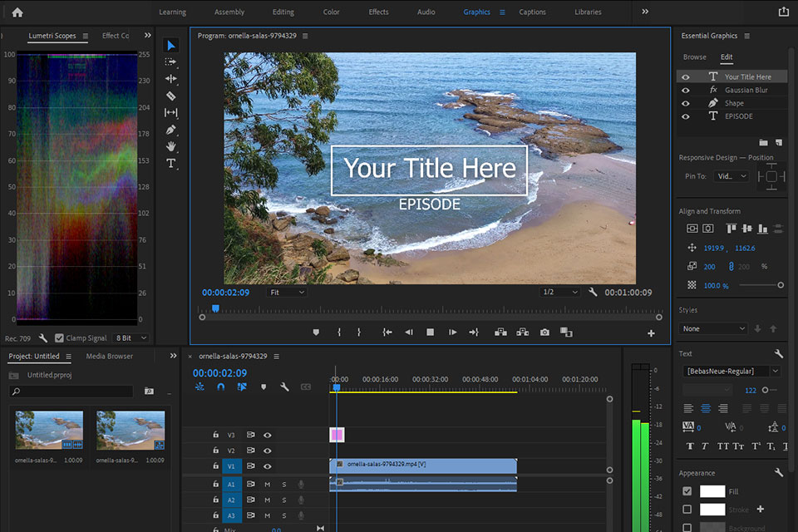The height and width of the screenshot is (532, 798).
Task: Click the Export Frame camera icon
Action: tap(544, 332)
